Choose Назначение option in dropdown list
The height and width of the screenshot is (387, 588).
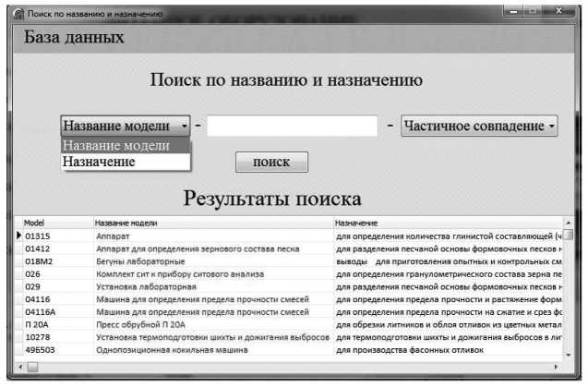click(x=126, y=162)
